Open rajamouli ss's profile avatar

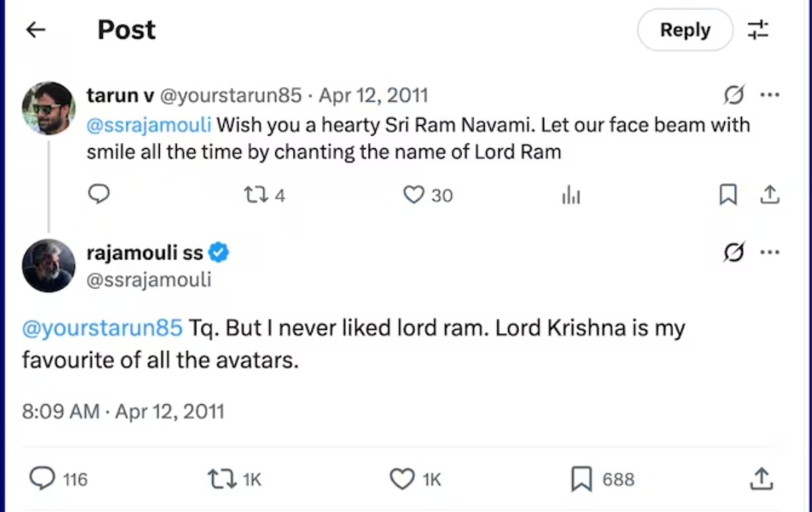pyautogui.click(x=48, y=265)
